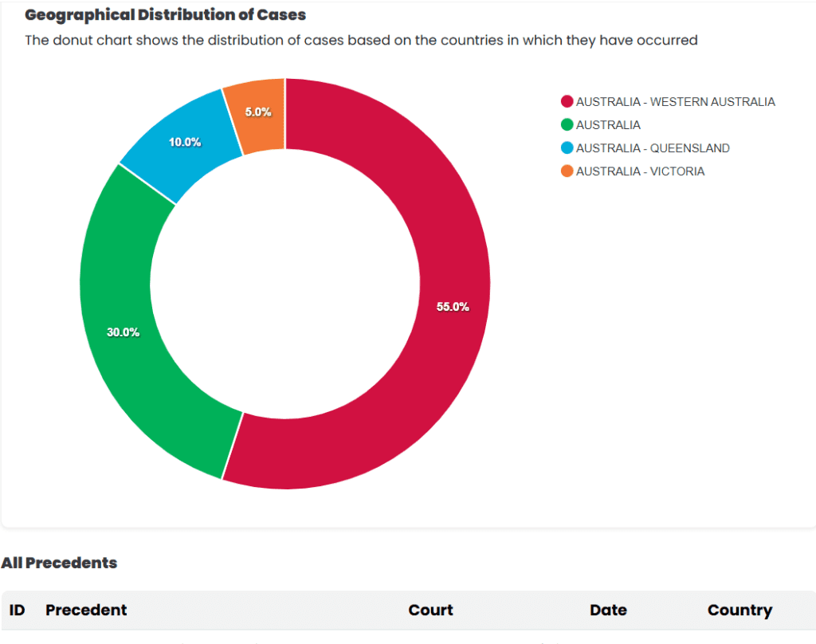Click the blue Queensland legend dot
The image size is (816, 644).
(x=567, y=148)
